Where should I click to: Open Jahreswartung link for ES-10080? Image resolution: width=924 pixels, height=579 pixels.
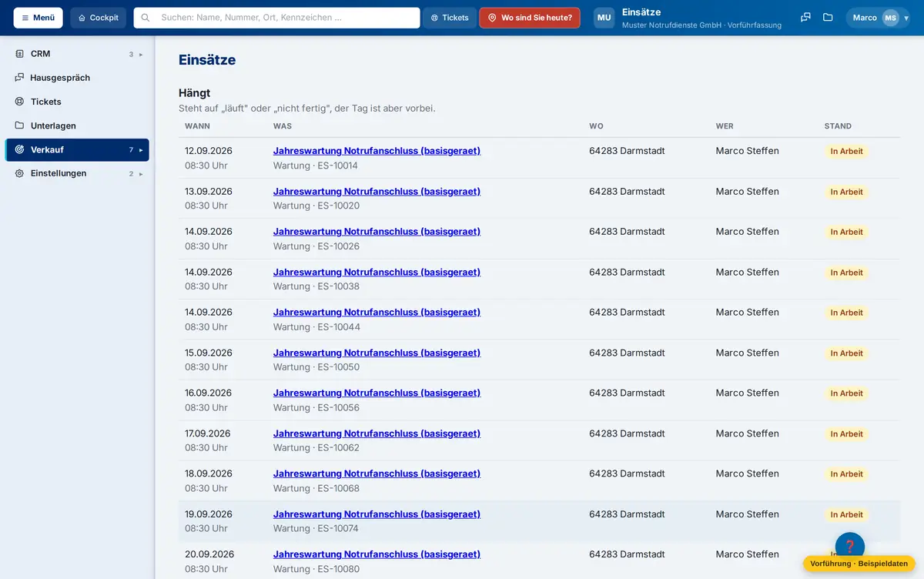point(377,554)
